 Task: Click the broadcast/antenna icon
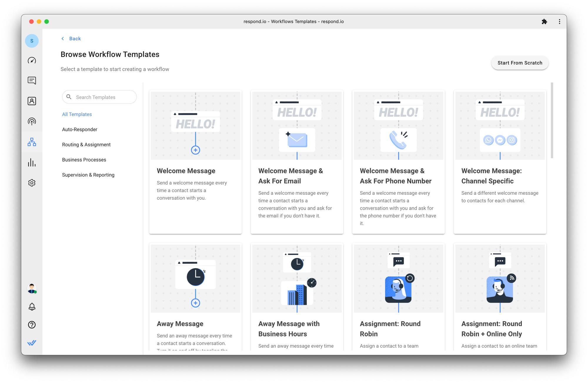pos(32,121)
